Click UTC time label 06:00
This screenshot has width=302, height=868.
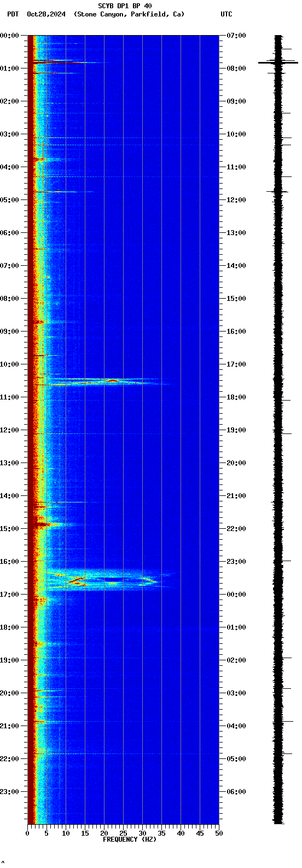coord(236,792)
